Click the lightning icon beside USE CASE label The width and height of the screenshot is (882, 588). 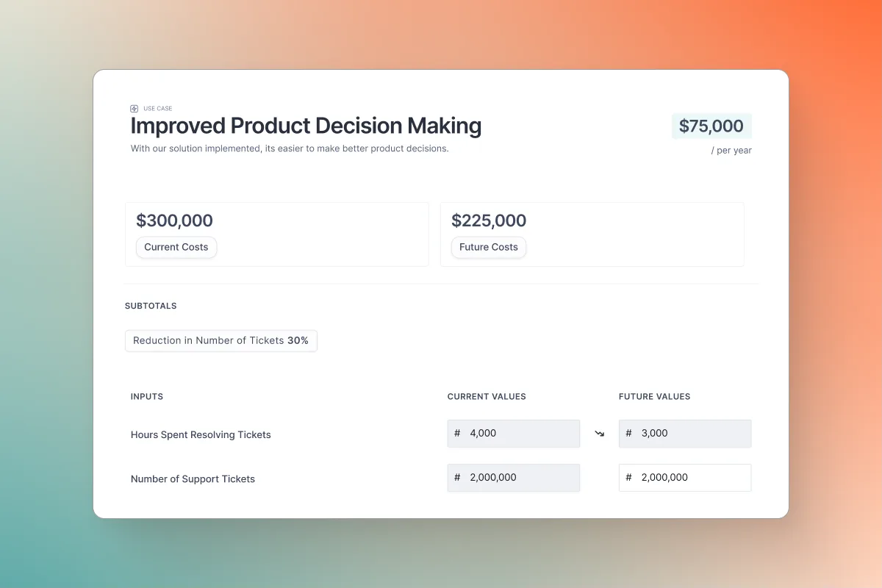(x=135, y=108)
